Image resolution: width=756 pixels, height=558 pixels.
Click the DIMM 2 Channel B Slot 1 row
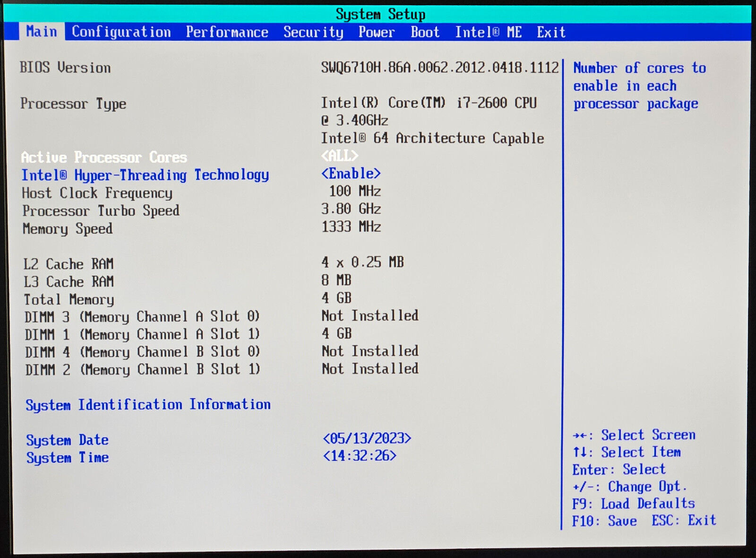[222, 369]
